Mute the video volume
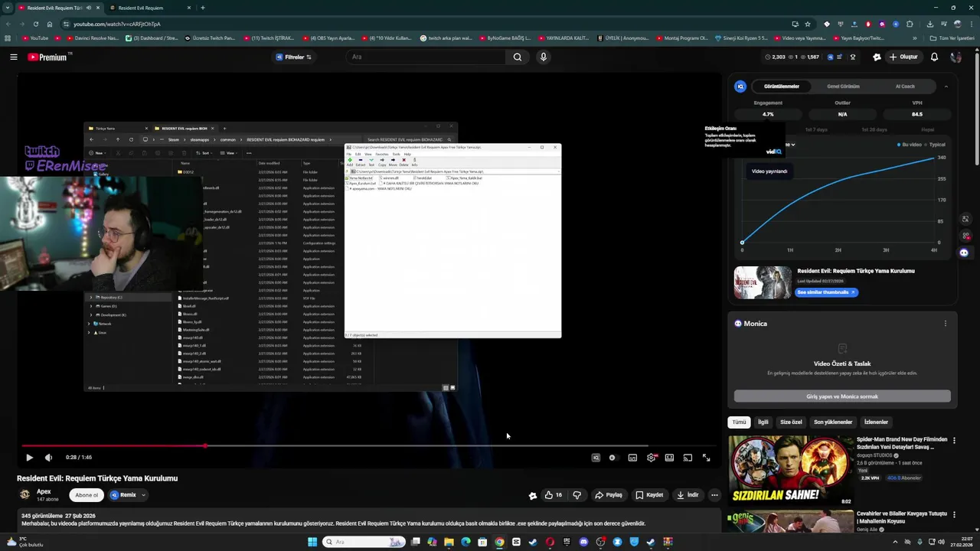Screen dimensions: 980x551 pyautogui.click(x=48, y=458)
